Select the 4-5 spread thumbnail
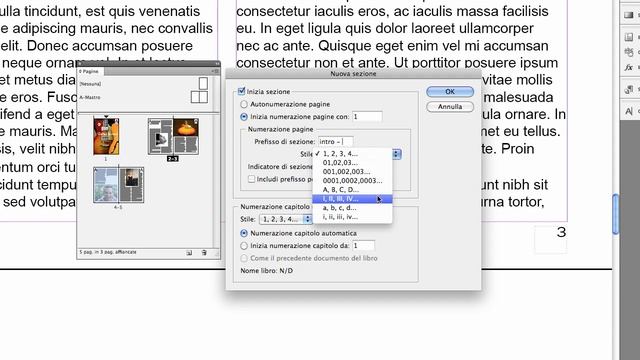 coord(118,185)
